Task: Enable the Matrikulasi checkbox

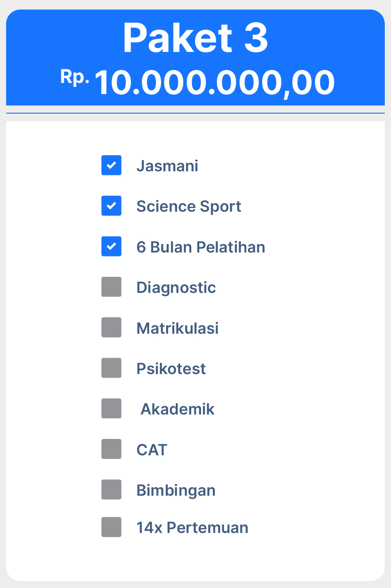Action: coord(111,328)
